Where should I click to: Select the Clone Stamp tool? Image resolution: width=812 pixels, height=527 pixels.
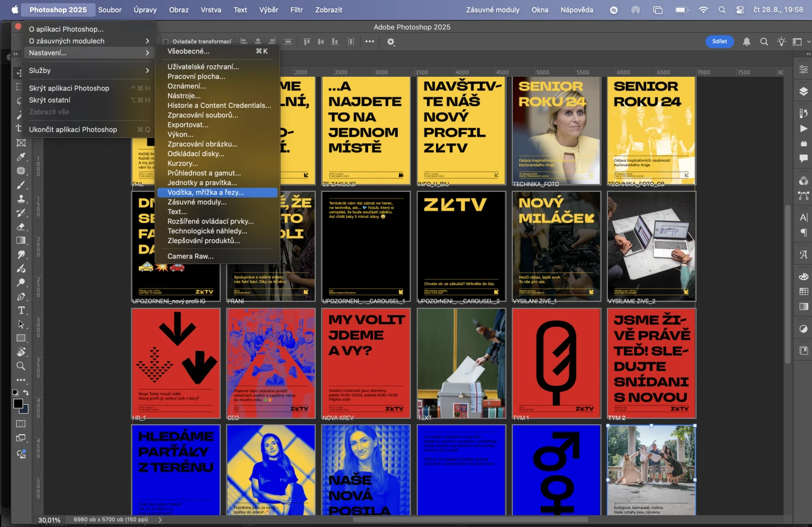tap(21, 198)
